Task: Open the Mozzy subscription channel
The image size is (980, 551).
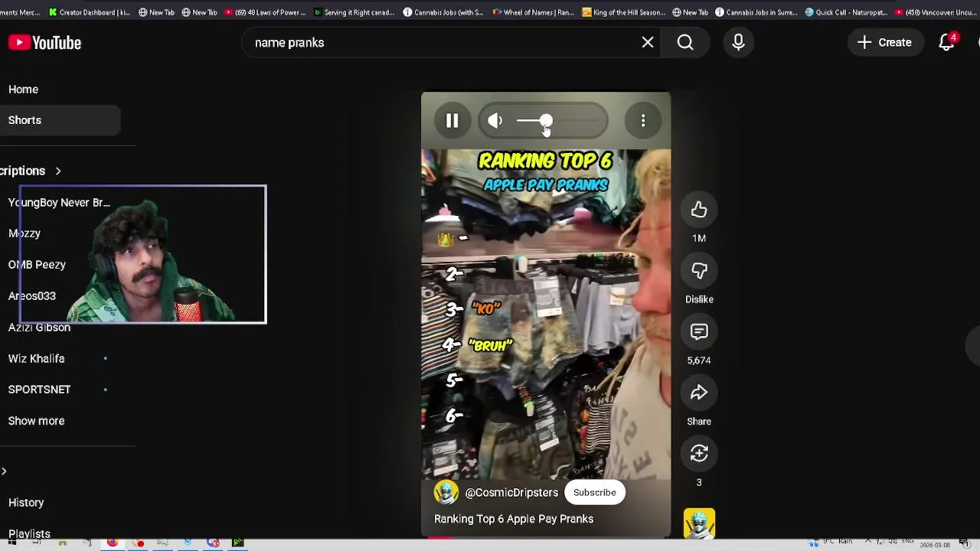Action: [24, 233]
